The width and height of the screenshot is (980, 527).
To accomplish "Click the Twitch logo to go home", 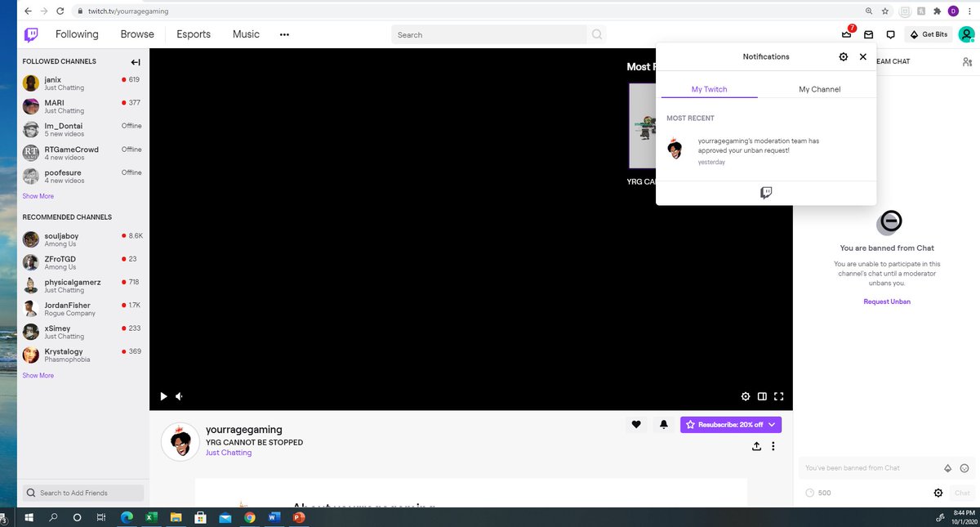I will (x=30, y=34).
